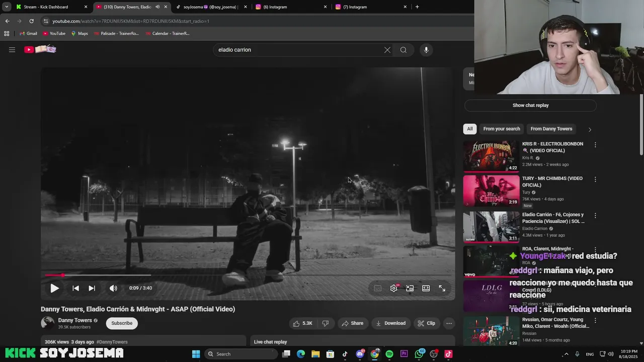Screen dimensions: 644x362
Task: Select the All filter chip
Action: [x=469, y=129]
